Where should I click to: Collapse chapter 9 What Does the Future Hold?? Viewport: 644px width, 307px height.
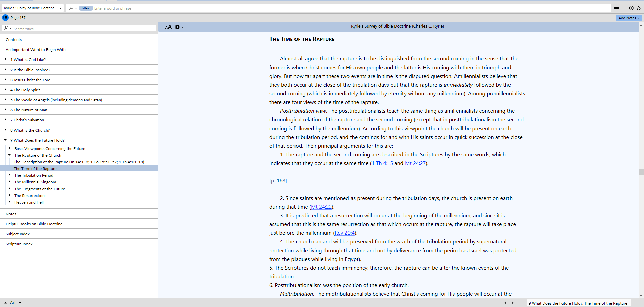coord(6,140)
